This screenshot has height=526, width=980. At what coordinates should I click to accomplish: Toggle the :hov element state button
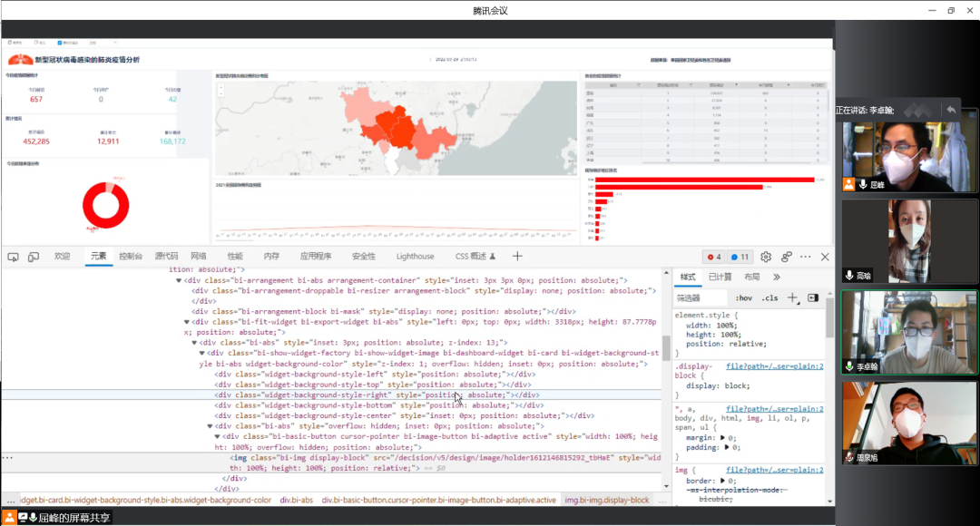point(744,297)
